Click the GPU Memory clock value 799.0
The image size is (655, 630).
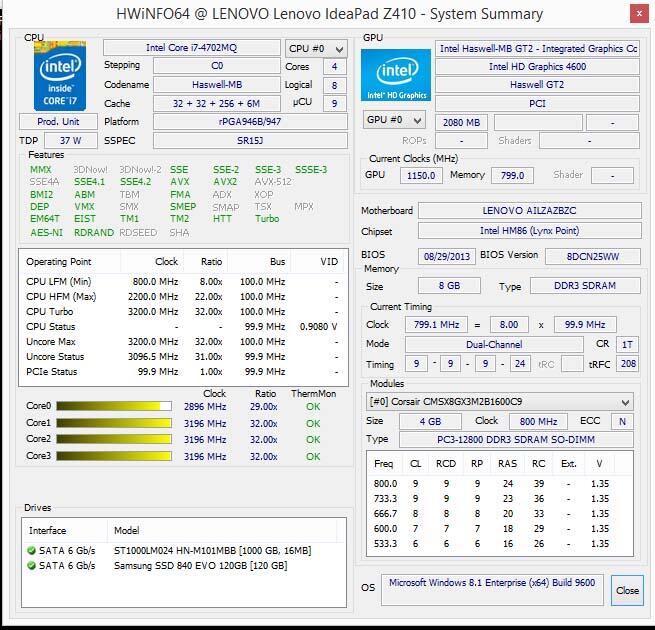click(512, 175)
